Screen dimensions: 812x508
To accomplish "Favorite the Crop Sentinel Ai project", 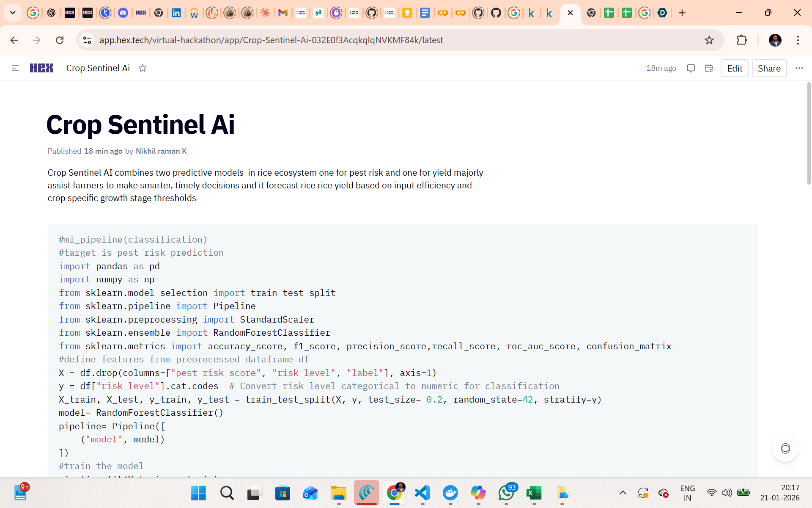I will 143,68.
